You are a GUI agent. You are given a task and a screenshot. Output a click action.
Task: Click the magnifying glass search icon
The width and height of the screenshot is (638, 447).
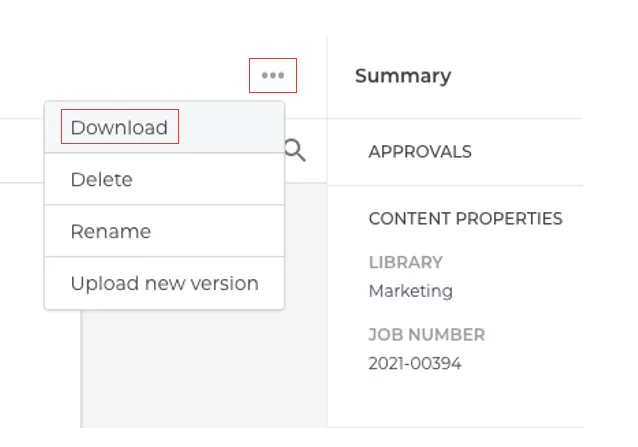coord(295,150)
